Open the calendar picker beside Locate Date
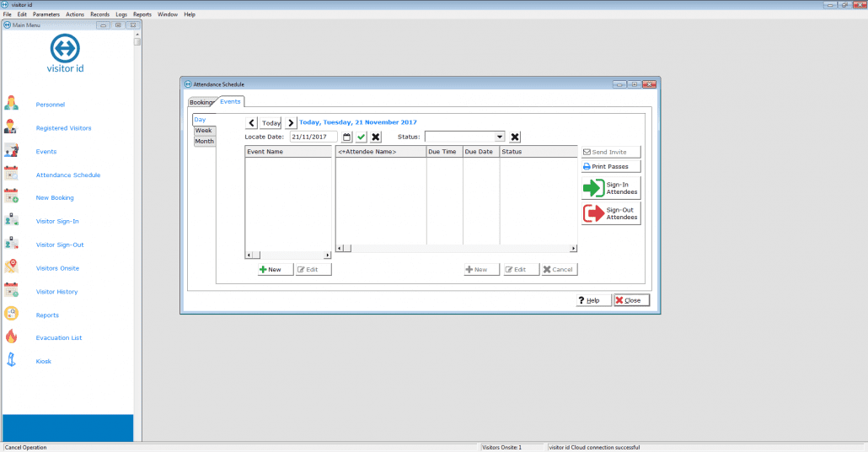This screenshot has width=868, height=452. click(x=346, y=137)
